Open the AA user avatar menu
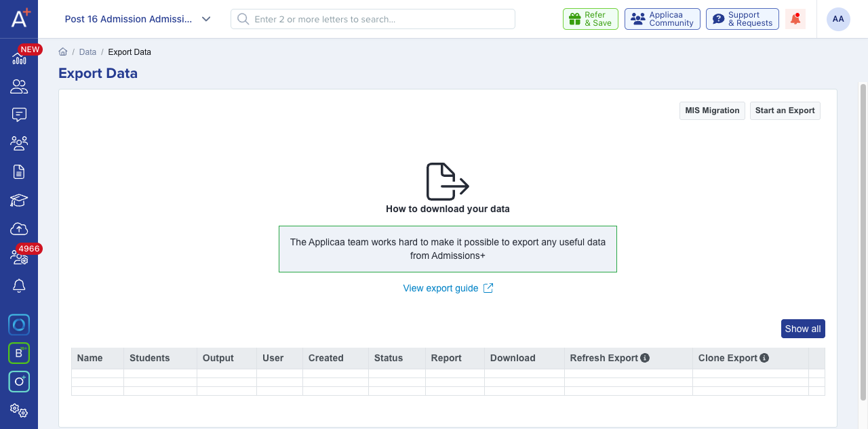The image size is (868, 429). 838,19
